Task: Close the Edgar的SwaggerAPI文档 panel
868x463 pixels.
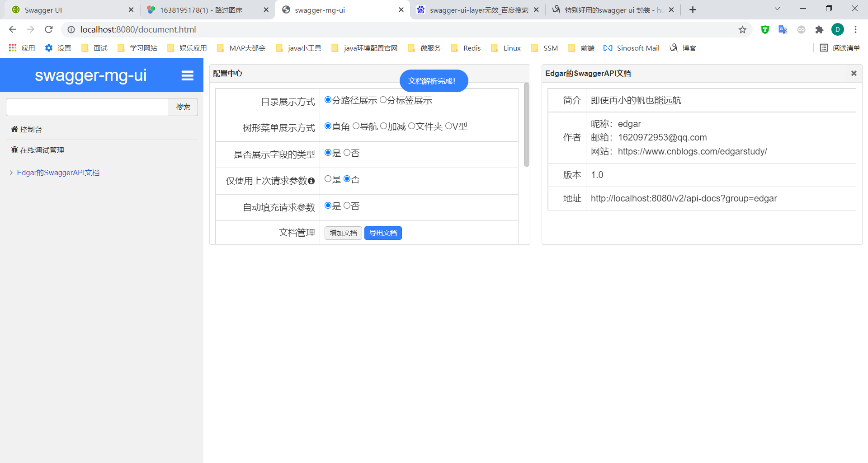Action: [x=854, y=73]
